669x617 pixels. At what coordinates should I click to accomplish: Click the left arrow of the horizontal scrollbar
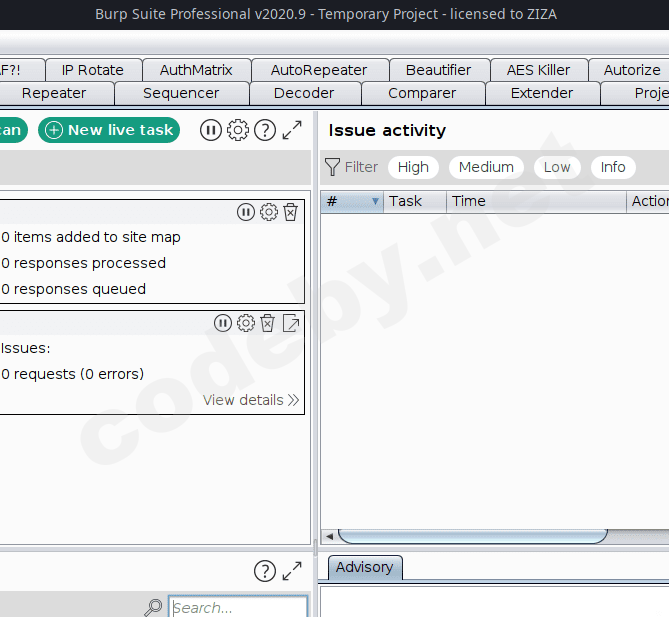(x=329, y=536)
